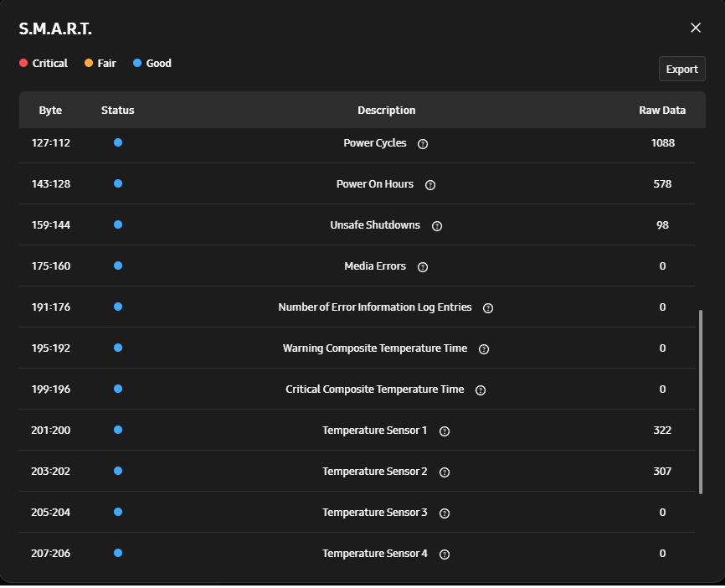Click status dot in row 191:176
The height and width of the screenshot is (588, 725).
pyautogui.click(x=118, y=307)
